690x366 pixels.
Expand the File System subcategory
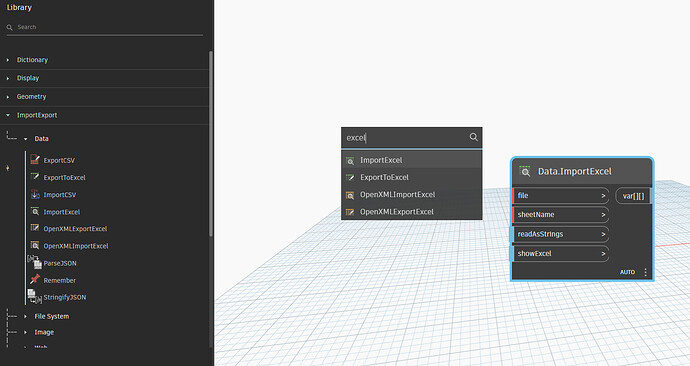[26, 316]
